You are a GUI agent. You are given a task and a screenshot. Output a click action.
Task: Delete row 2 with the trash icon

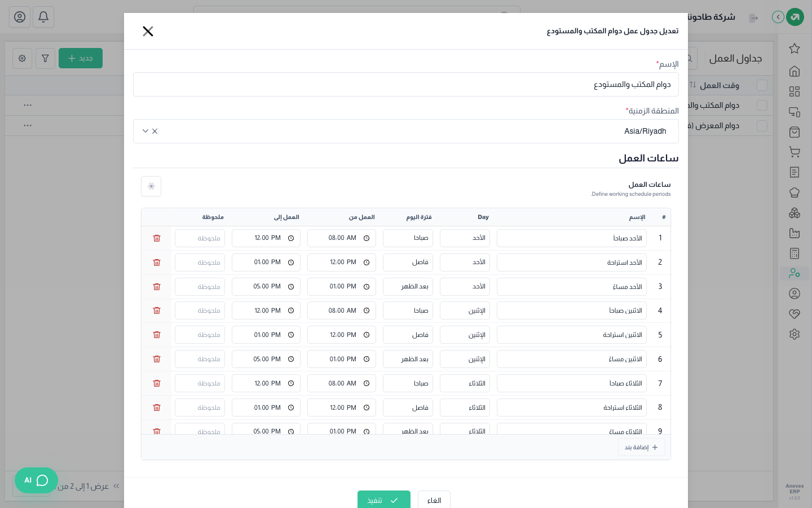tap(157, 262)
